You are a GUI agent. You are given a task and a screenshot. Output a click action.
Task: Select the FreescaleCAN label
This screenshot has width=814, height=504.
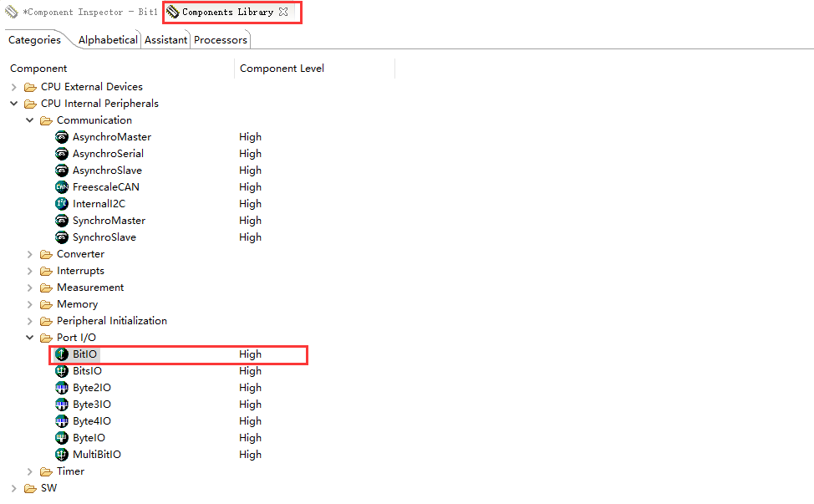coord(106,187)
